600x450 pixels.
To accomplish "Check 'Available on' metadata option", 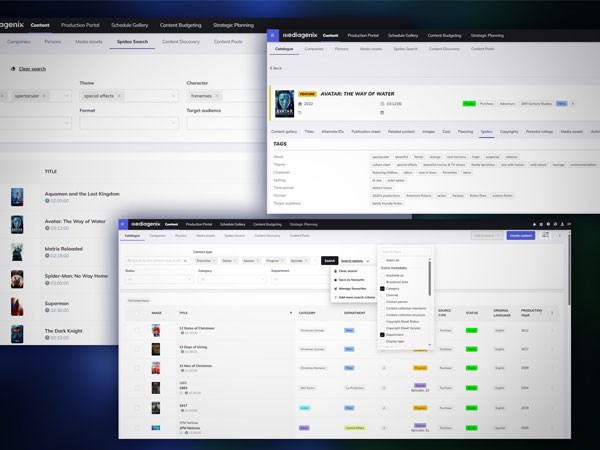I will (x=382, y=275).
